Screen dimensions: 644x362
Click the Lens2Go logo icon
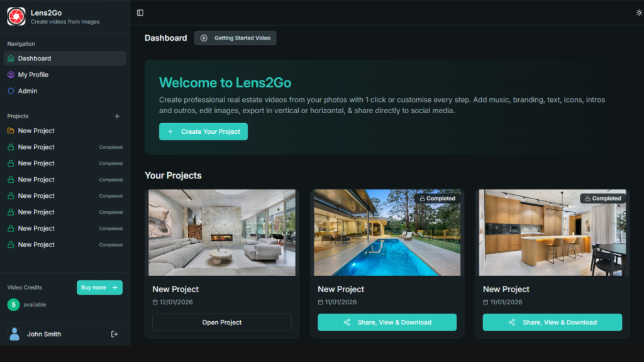[x=16, y=16]
